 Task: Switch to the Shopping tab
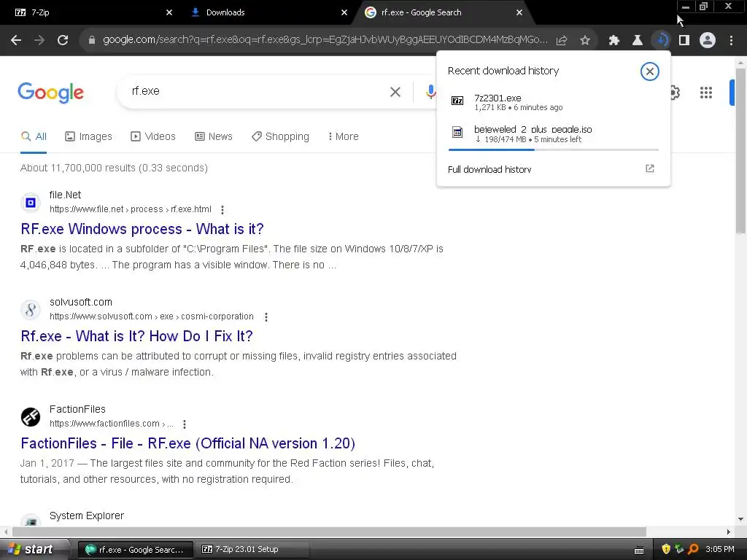[x=280, y=136]
